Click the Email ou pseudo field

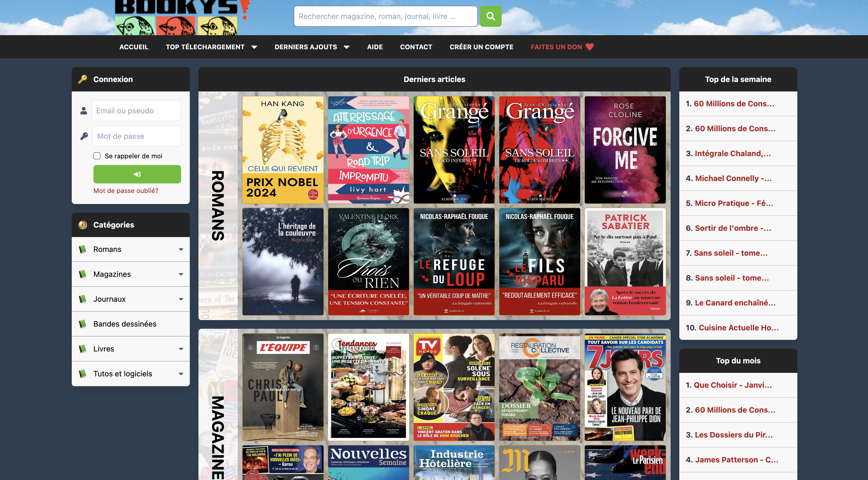(136, 111)
